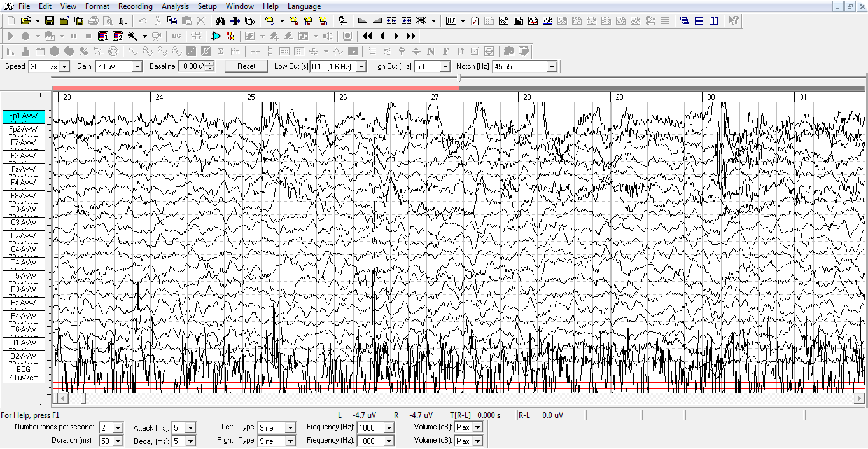
Task: Click the fast-forward double arrow button
Action: coord(411,36)
